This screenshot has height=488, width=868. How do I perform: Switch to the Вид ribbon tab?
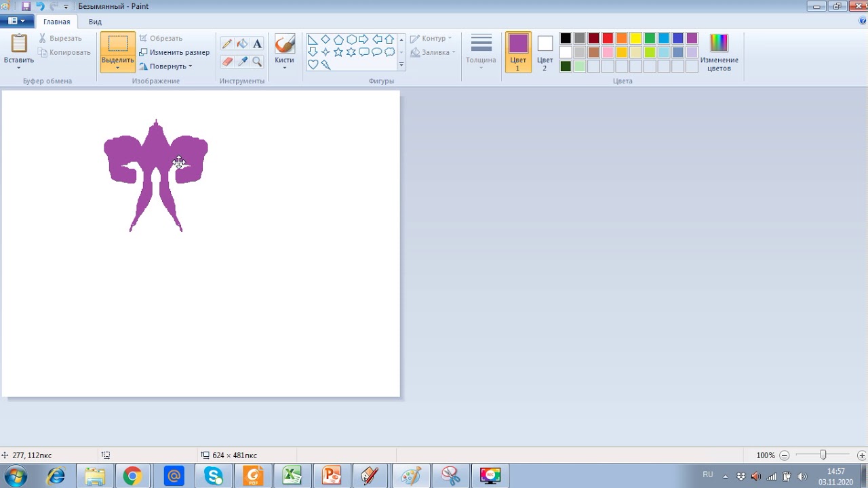coord(95,22)
